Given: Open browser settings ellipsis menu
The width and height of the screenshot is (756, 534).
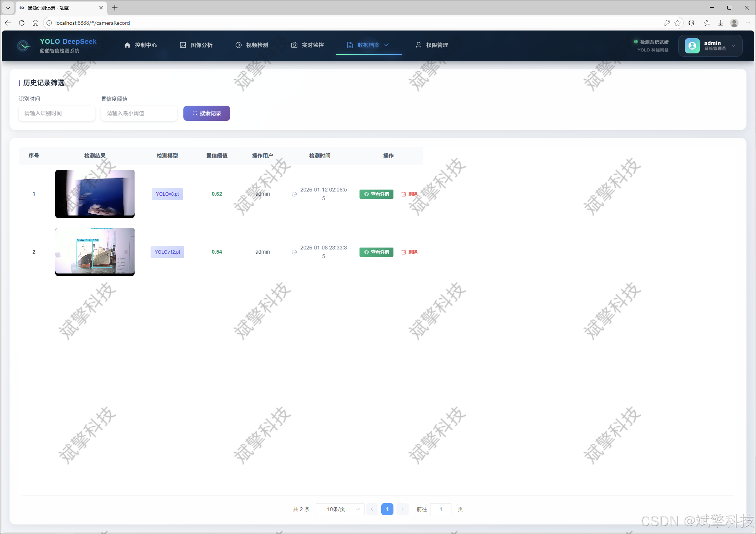Looking at the screenshot, I should (748, 23).
